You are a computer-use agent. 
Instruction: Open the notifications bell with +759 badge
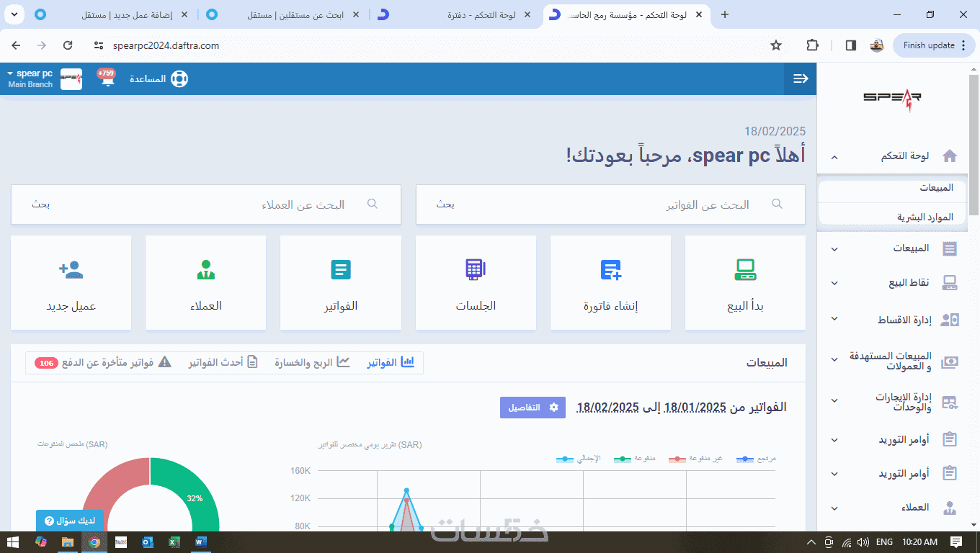point(107,78)
